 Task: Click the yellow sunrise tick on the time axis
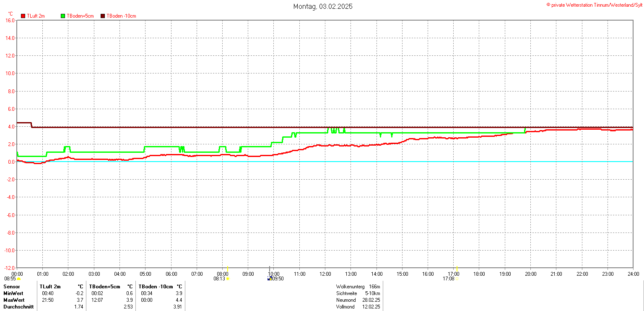pyautogui.click(x=227, y=269)
